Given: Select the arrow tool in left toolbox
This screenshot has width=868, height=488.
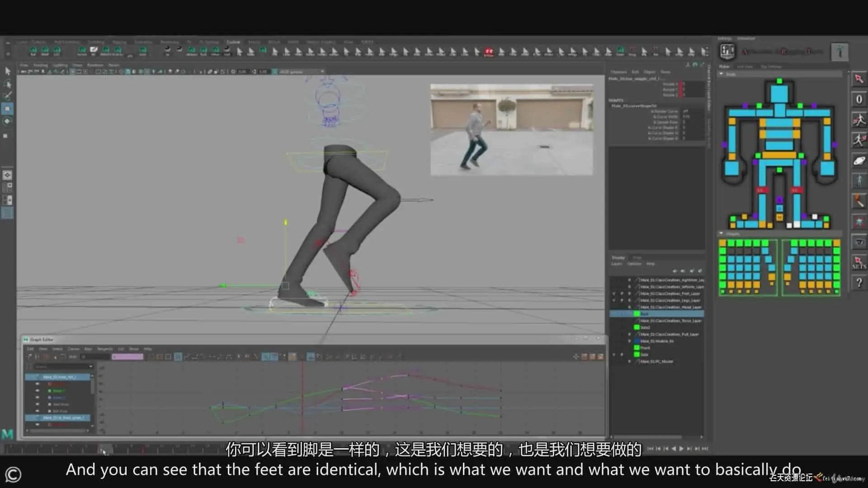Looking at the screenshot, I should pyautogui.click(x=8, y=71).
